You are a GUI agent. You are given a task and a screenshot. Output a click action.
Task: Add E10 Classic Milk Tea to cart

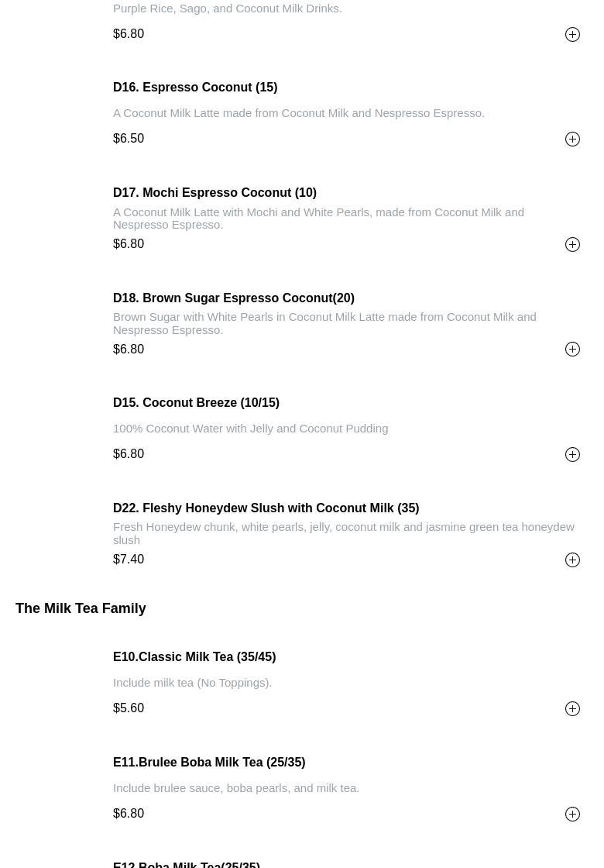pos(572,708)
